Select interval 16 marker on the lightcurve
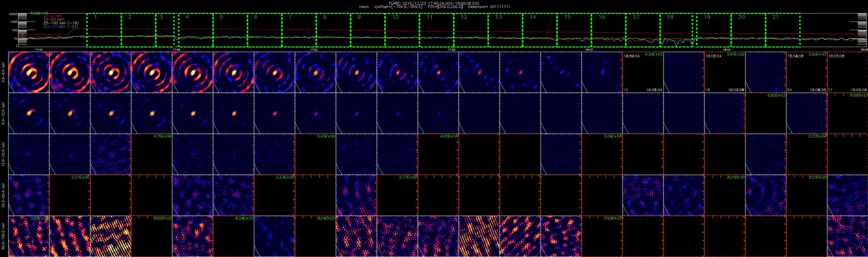 point(602,17)
